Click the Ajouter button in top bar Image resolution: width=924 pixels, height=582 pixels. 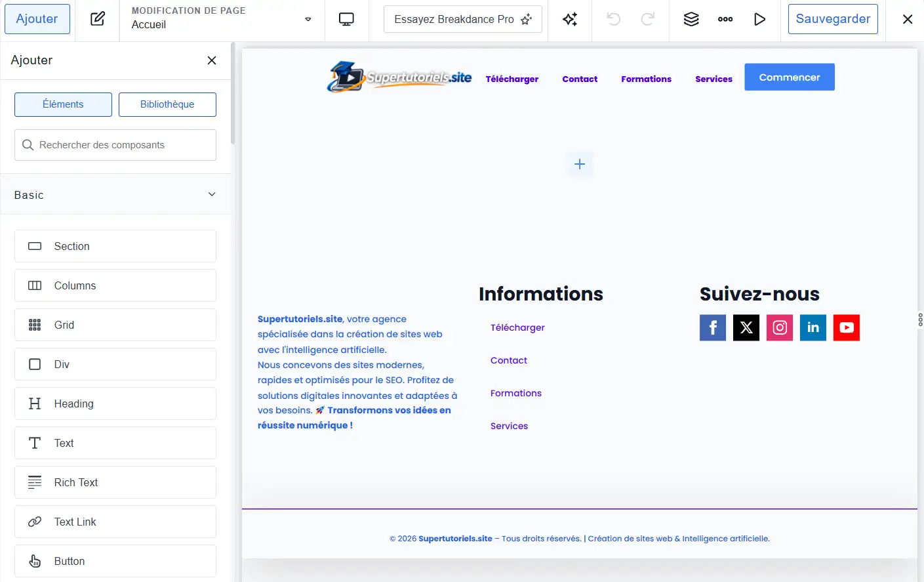tap(37, 19)
